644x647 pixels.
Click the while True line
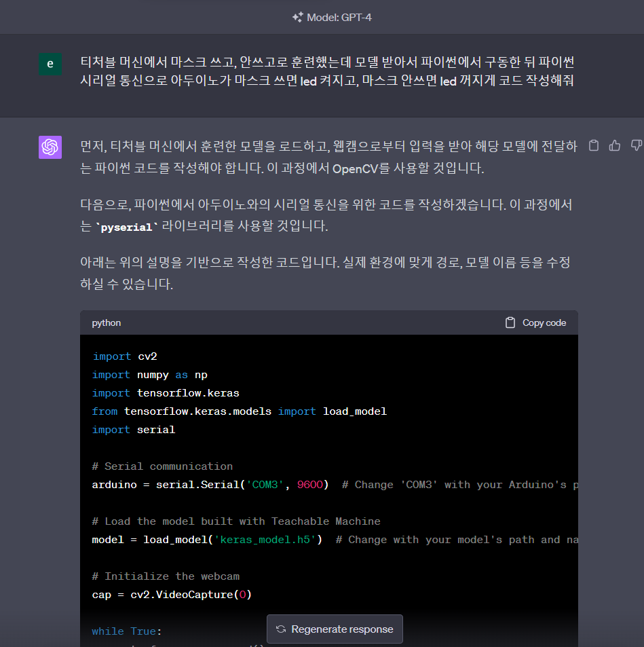127,631
